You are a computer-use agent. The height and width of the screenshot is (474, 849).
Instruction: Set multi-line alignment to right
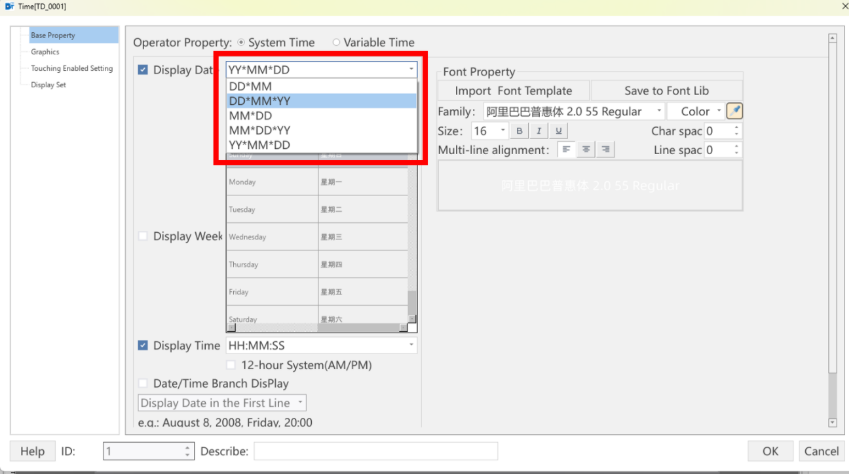pos(605,150)
